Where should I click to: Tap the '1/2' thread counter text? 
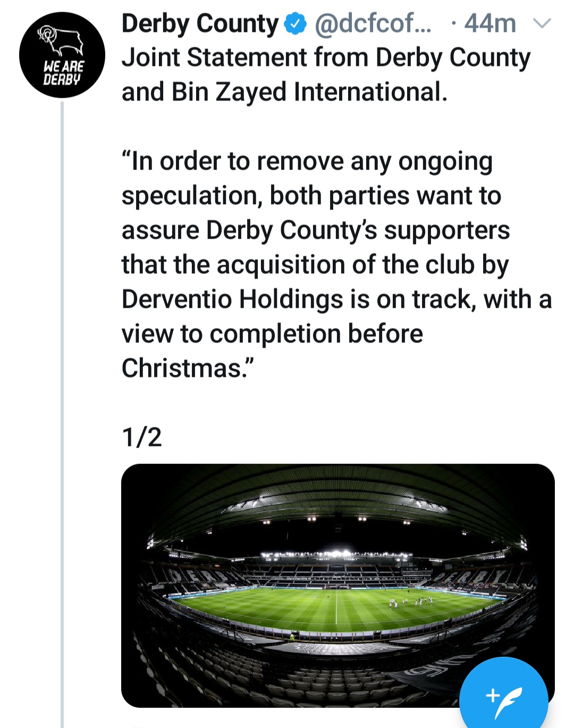coord(141,437)
